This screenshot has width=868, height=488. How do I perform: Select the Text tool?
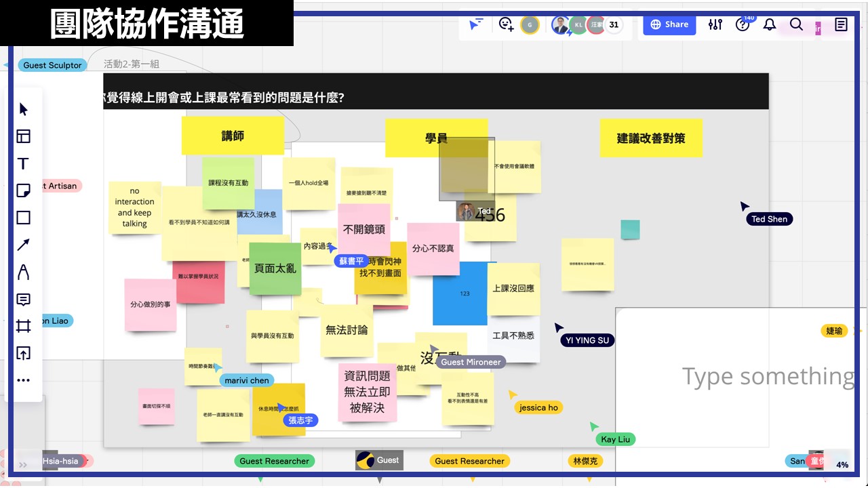[x=24, y=164]
